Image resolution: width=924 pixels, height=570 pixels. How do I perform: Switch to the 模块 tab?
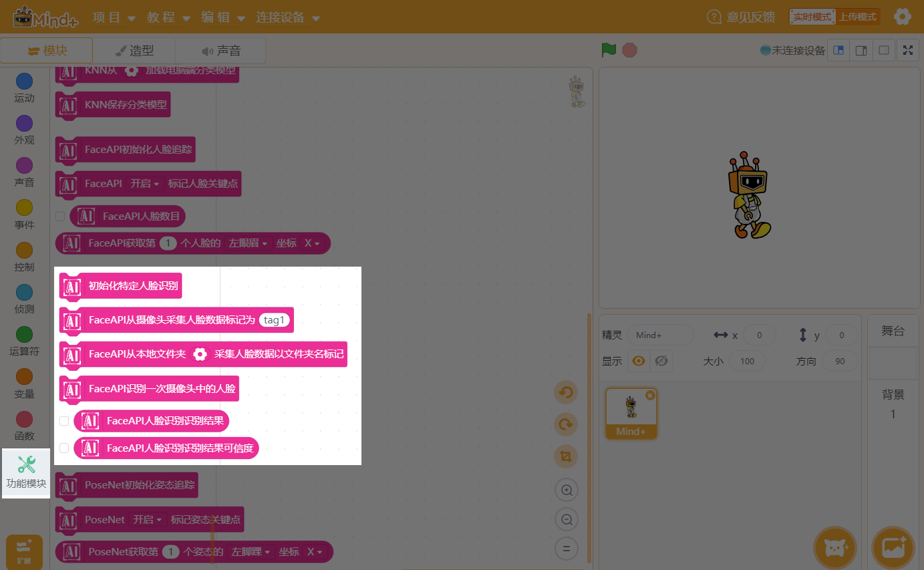[46, 51]
